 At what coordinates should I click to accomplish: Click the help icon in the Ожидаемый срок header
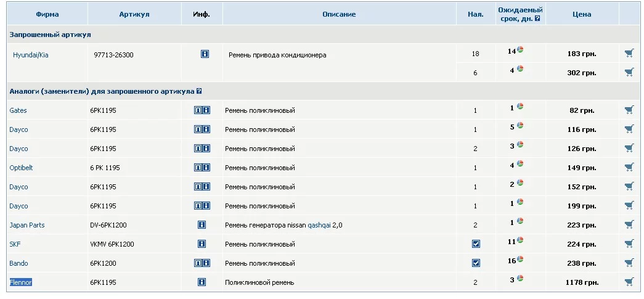537,18
